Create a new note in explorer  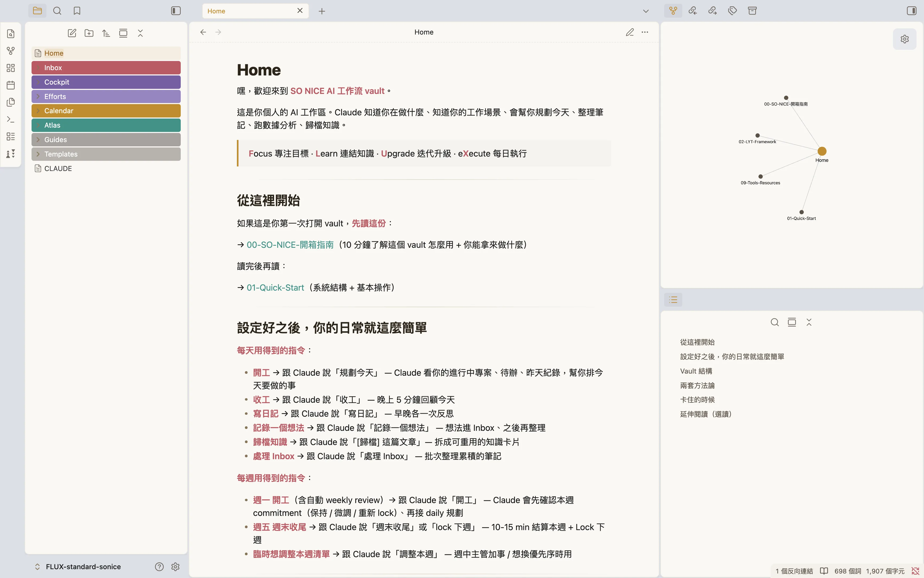click(x=72, y=33)
